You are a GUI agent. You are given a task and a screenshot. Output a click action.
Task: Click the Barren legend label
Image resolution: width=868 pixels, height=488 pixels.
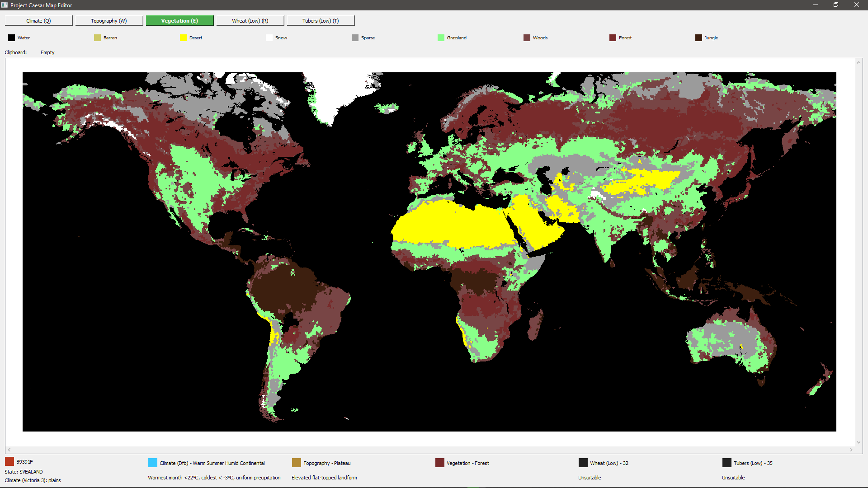(110, 38)
